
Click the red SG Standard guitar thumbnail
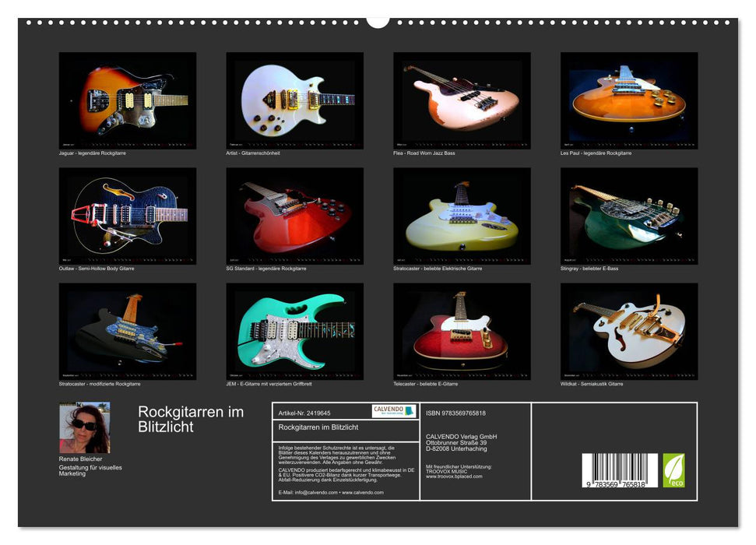294,216
